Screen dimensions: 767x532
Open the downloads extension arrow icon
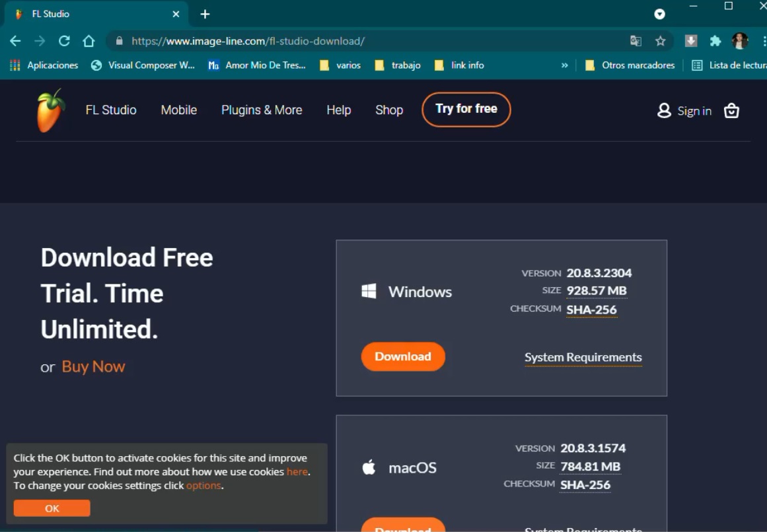coord(690,41)
